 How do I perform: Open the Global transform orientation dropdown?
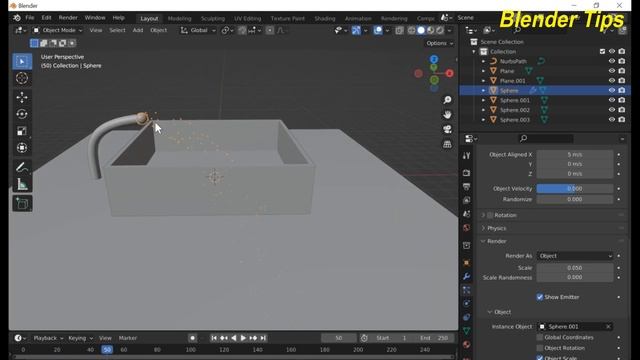point(198,30)
